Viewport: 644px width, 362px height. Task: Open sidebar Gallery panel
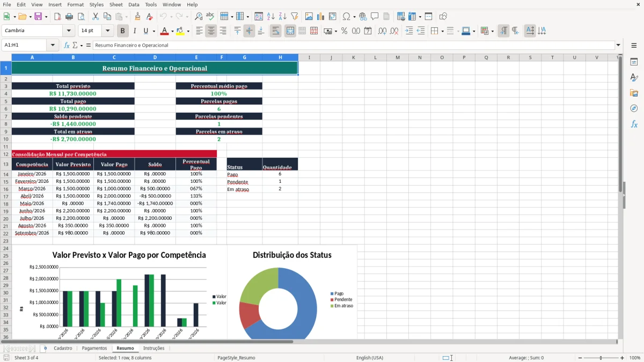click(634, 93)
